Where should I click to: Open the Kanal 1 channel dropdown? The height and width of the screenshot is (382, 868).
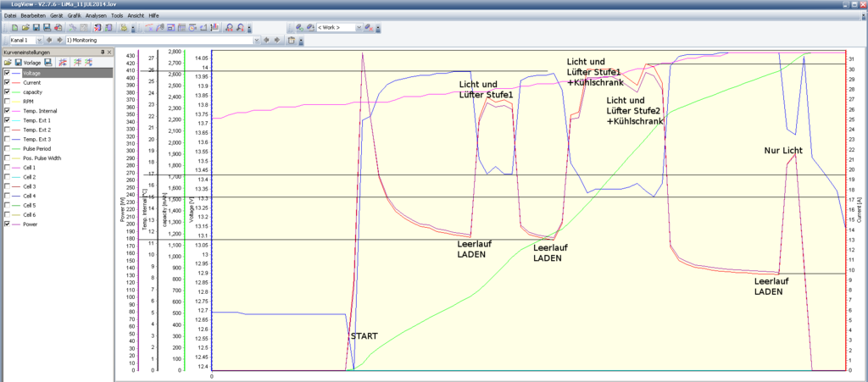click(37, 40)
